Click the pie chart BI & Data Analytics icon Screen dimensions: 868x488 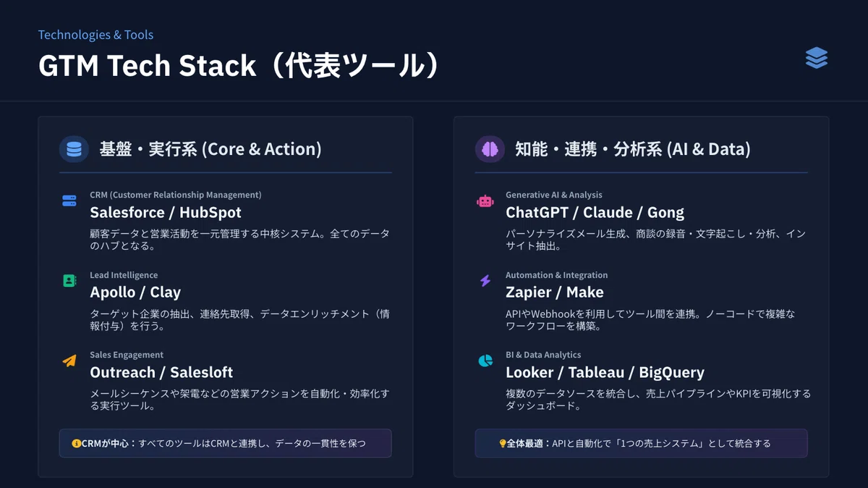[485, 360]
